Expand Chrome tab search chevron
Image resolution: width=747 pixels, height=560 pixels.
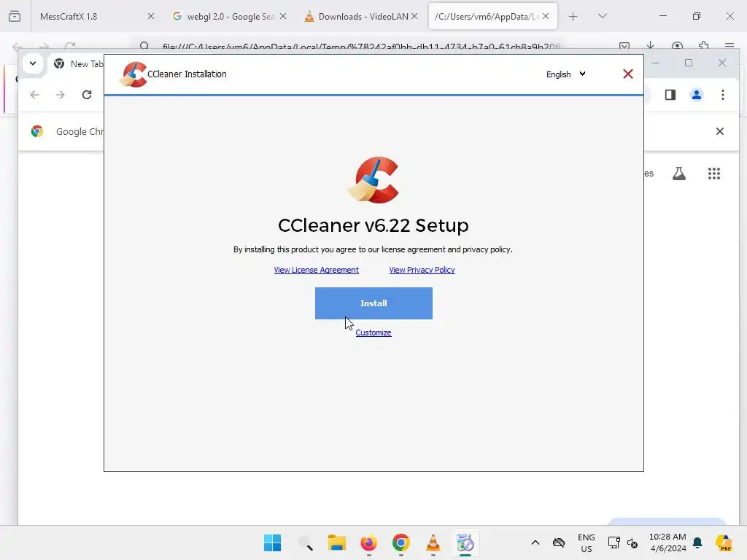33,63
